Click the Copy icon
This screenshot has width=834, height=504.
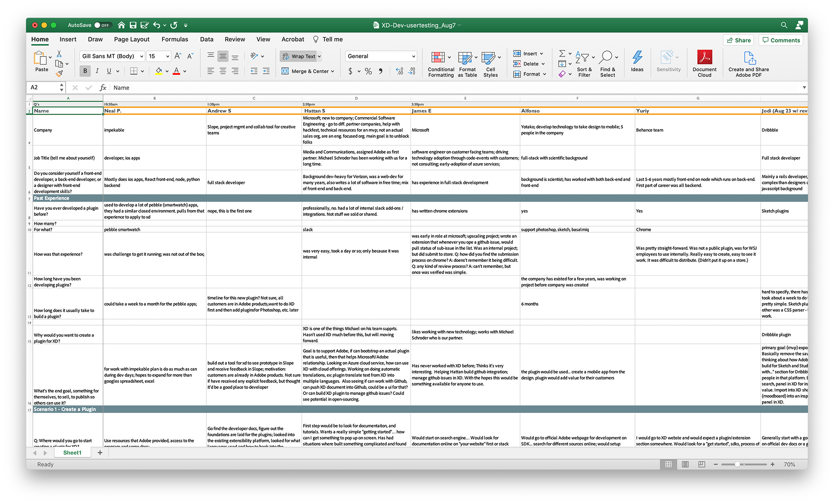[x=59, y=64]
